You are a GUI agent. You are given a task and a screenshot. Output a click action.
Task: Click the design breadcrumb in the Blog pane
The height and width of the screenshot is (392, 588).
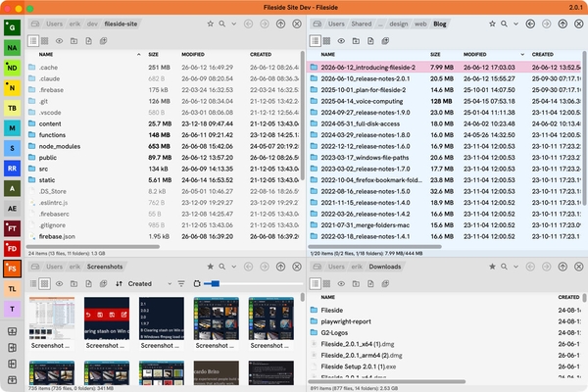point(398,24)
